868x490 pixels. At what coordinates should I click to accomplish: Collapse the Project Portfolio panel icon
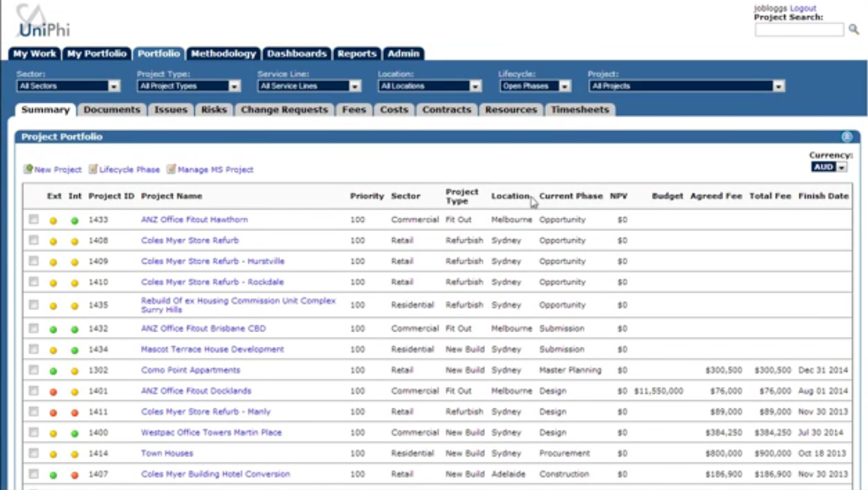pyautogui.click(x=847, y=137)
